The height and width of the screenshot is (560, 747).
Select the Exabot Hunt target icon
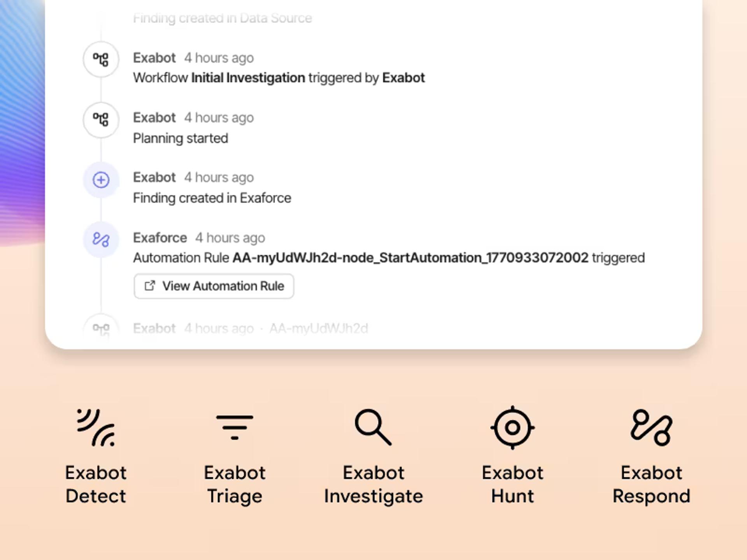click(x=512, y=427)
